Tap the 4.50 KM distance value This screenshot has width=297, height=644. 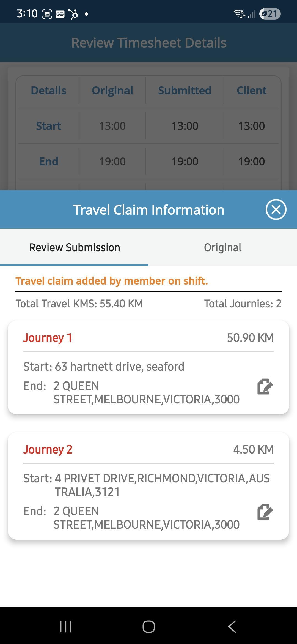[253, 449]
